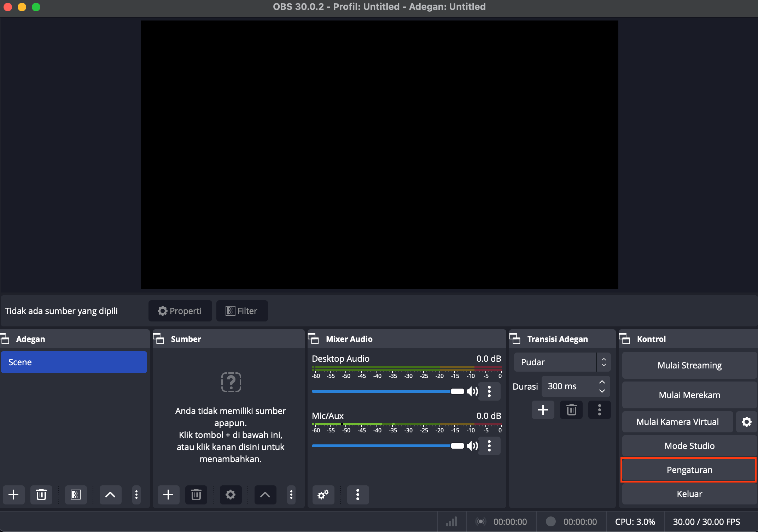758x532 pixels.
Task: Open Desktop Audio three-dot options menu
Action: point(489,391)
